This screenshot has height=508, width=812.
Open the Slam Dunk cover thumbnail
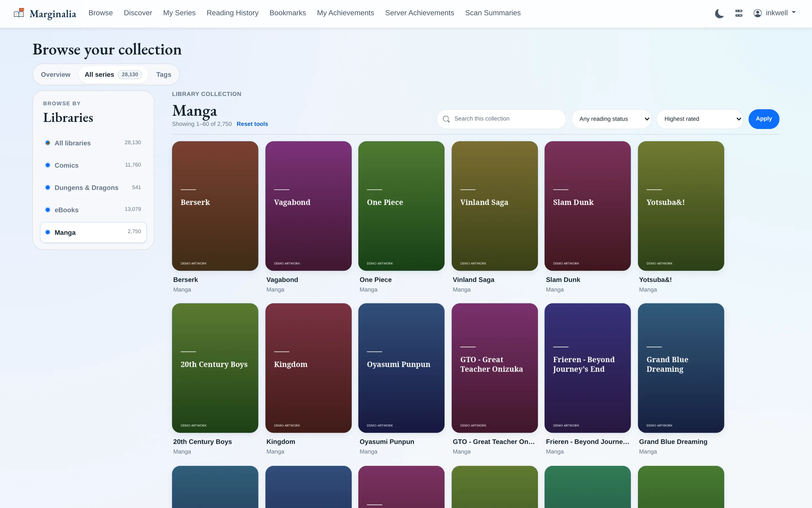[588, 206]
